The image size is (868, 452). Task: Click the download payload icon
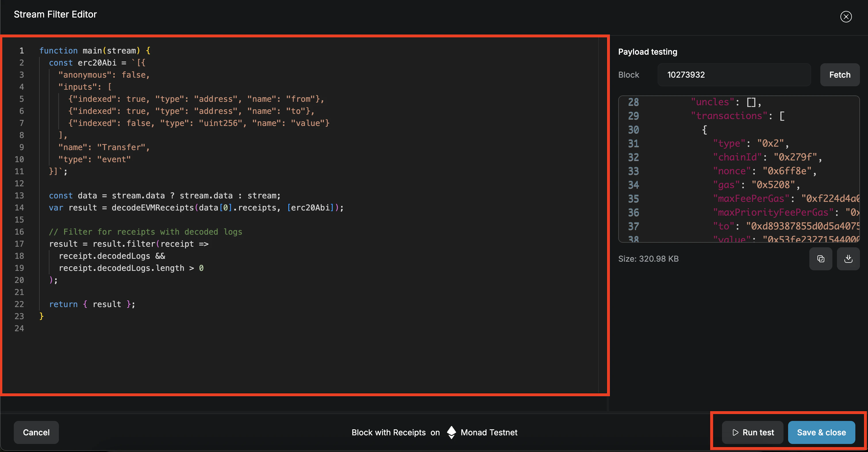click(x=848, y=259)
